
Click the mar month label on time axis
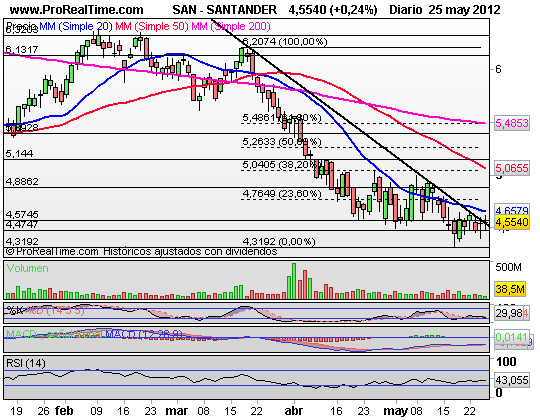pyautogui.click(x=177, y=411)
